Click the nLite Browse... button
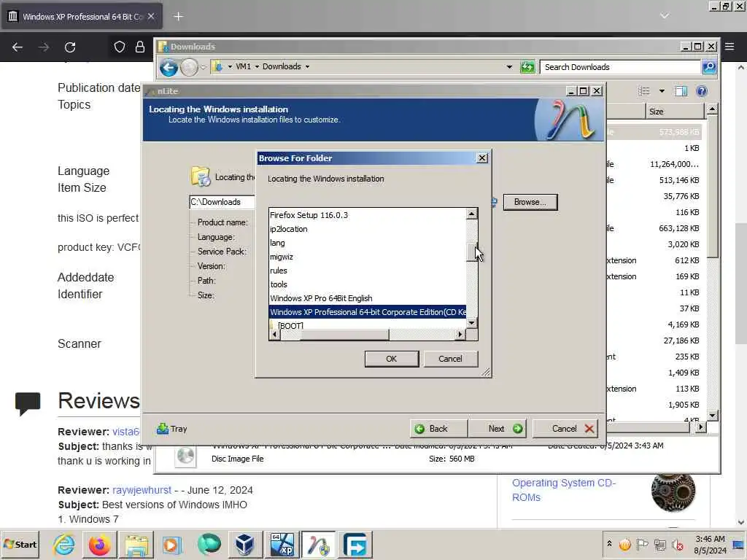Image resolution: width=747 pixels, height=560 pixels. pos(530,202)
